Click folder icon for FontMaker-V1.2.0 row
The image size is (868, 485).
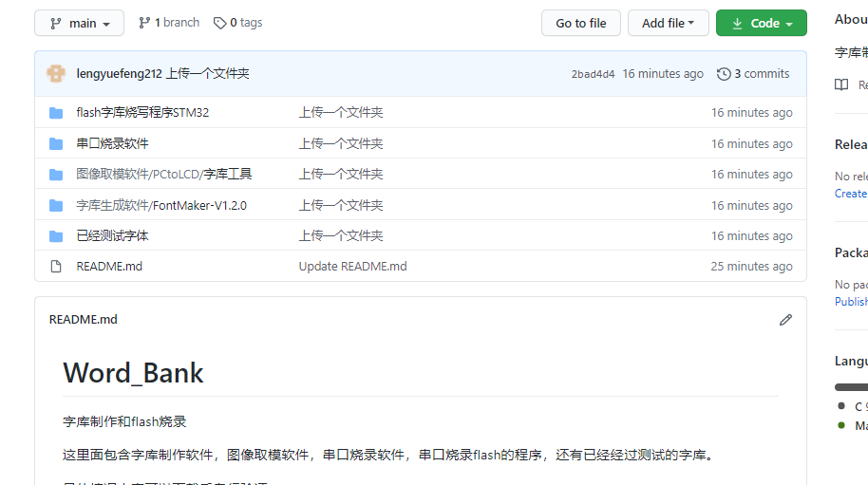pyautogui.click(x=56, y=206)
